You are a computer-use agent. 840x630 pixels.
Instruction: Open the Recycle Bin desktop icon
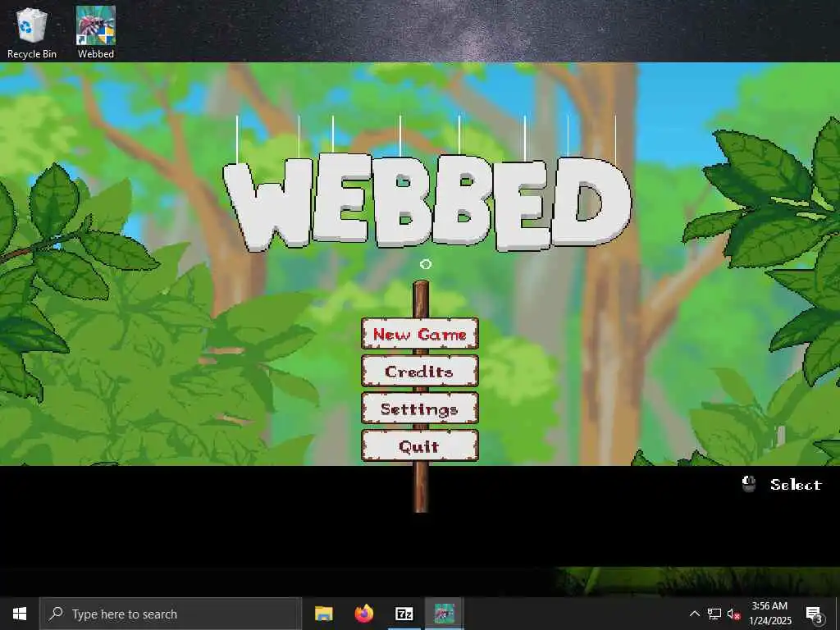[x=32, y=33]
